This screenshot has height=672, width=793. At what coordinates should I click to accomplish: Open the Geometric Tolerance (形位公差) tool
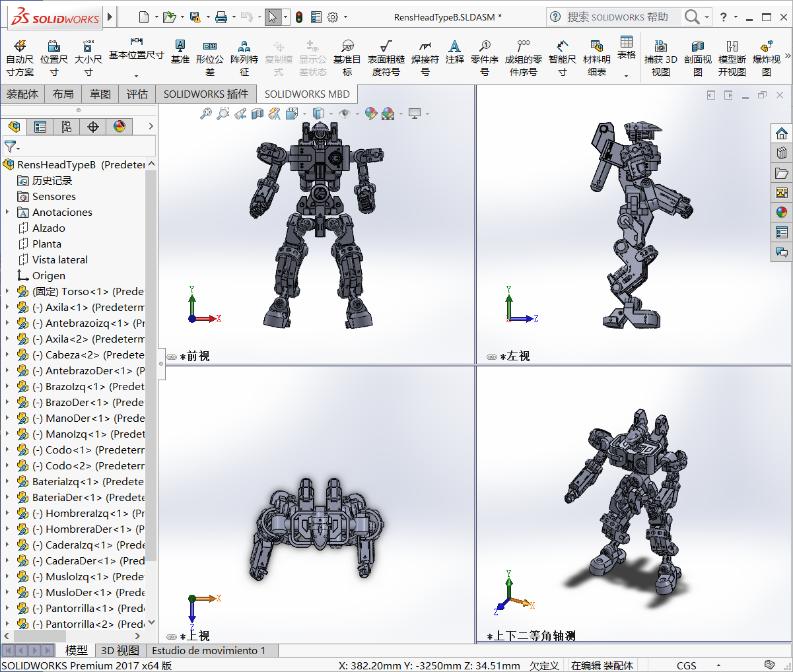click(x=210, y=57)
